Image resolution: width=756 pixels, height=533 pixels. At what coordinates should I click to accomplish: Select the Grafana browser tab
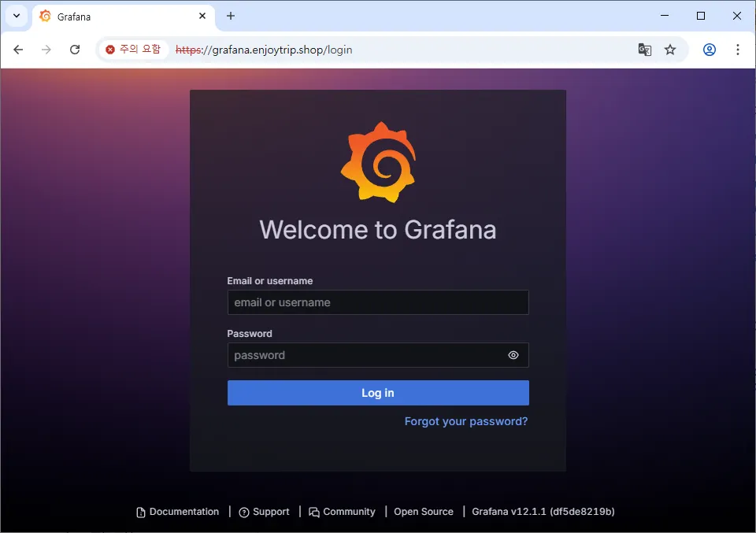124,17
